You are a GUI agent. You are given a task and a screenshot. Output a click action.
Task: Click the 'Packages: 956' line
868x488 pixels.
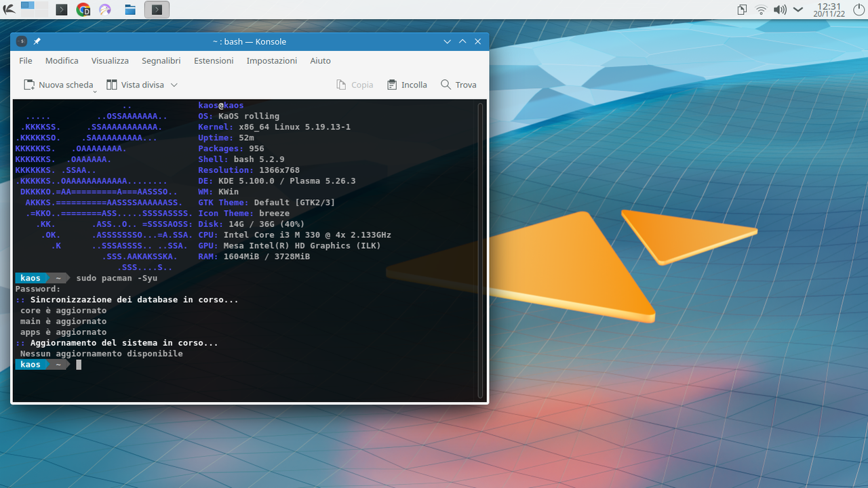pyautogui.click(x=231, y=148)
